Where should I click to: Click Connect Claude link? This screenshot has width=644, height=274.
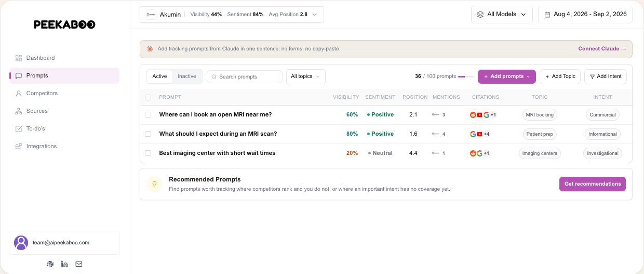602,49
